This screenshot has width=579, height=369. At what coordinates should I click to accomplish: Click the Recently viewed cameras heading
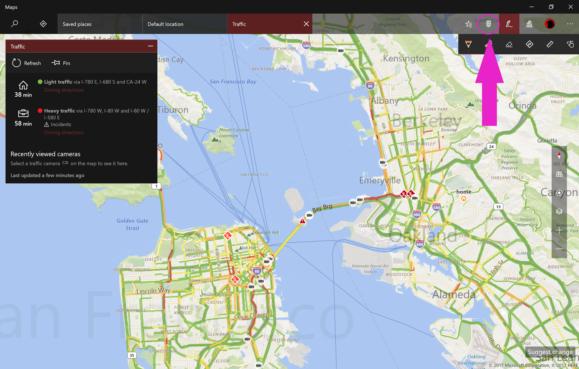point(45,154)
